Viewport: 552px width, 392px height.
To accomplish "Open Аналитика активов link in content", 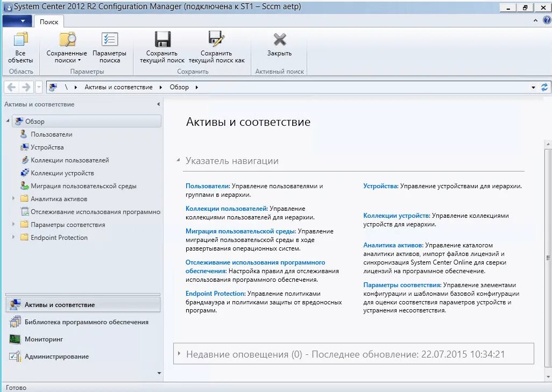I will (393, 245).
